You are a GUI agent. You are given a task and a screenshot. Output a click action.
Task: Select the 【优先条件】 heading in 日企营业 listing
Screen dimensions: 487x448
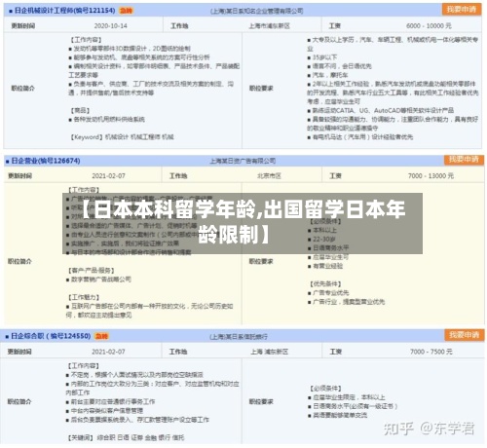tap(325, 283)
